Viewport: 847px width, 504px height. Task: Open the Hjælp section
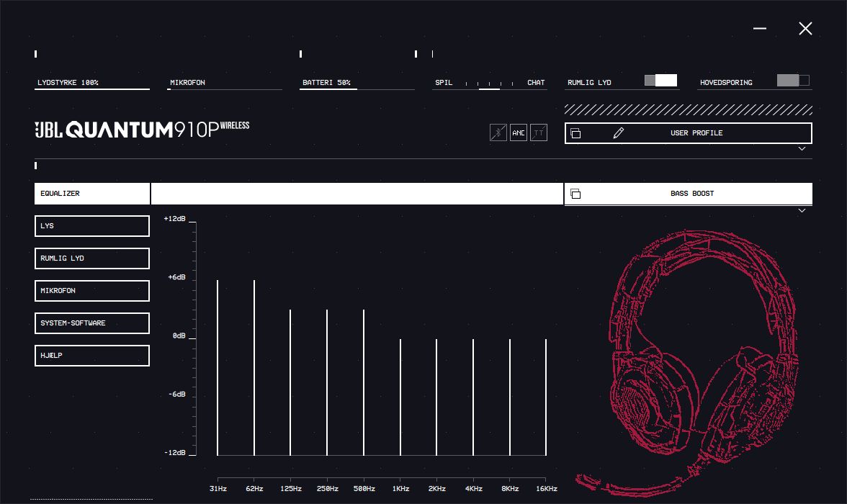92,356
